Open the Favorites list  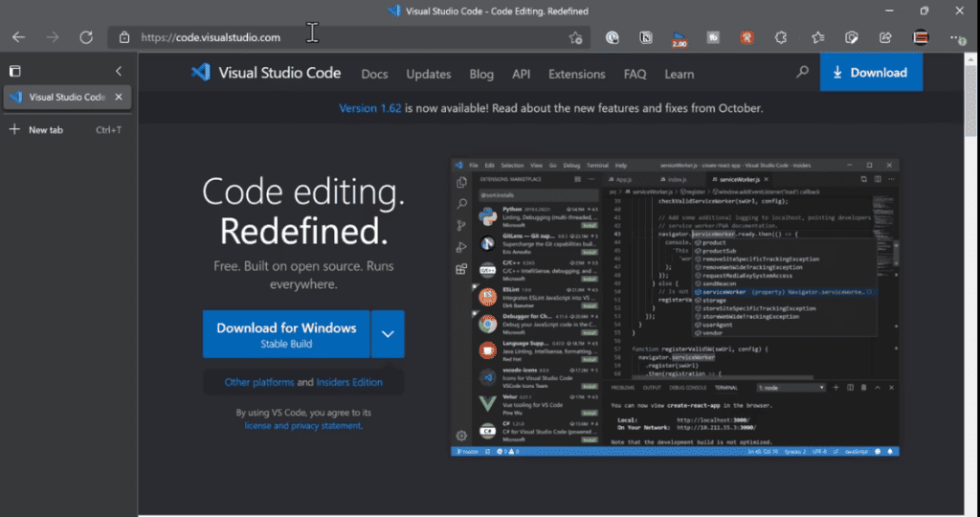pyautogui.click(x=817, y=37)
